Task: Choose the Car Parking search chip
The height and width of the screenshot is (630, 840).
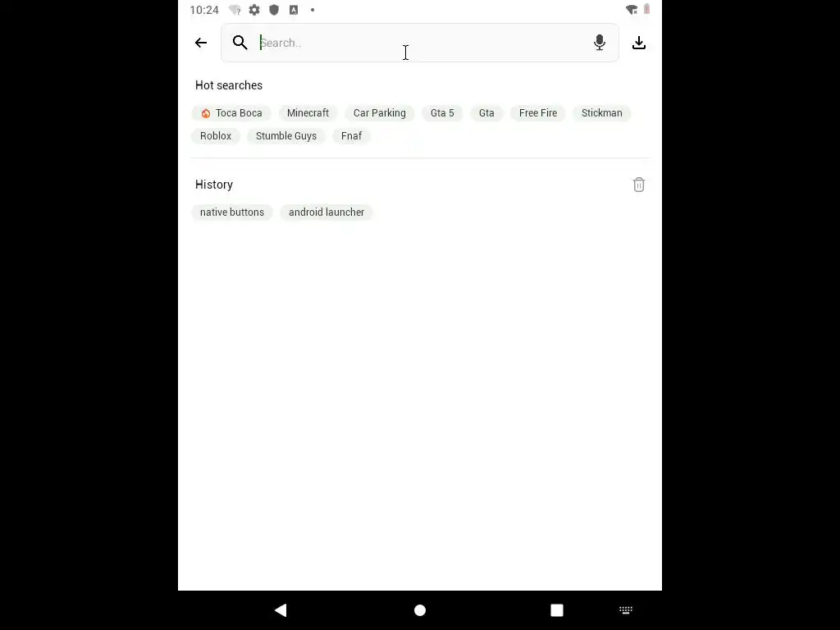Action: pos(379,113)
